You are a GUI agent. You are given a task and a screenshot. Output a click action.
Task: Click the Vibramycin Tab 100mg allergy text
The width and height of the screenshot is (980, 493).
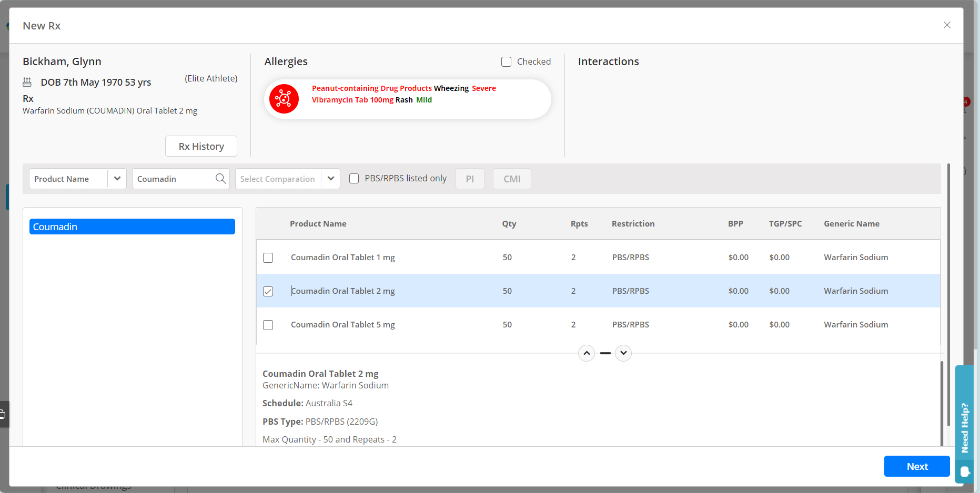(x=352, y=100)
